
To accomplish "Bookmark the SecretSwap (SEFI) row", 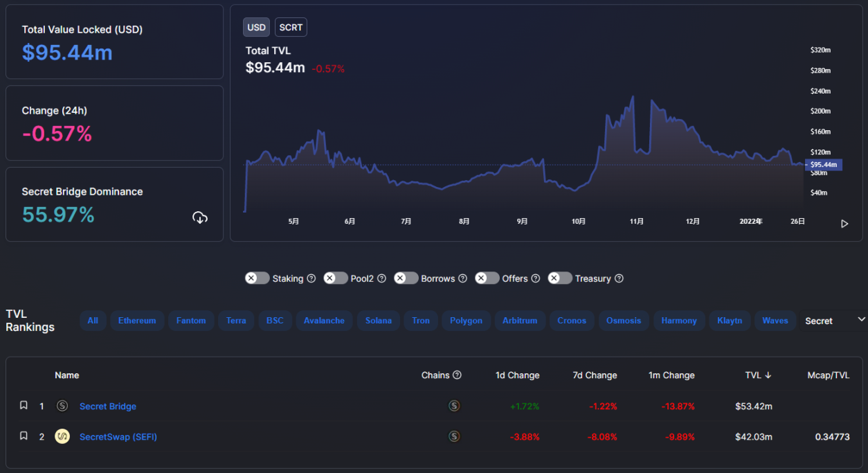I will [24, 436].
